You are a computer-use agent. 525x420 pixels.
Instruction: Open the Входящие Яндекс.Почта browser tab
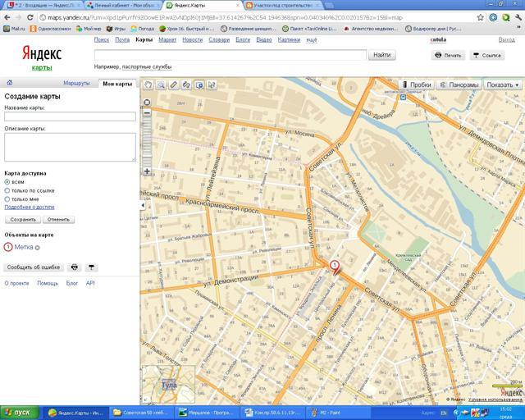pos(43,6)
